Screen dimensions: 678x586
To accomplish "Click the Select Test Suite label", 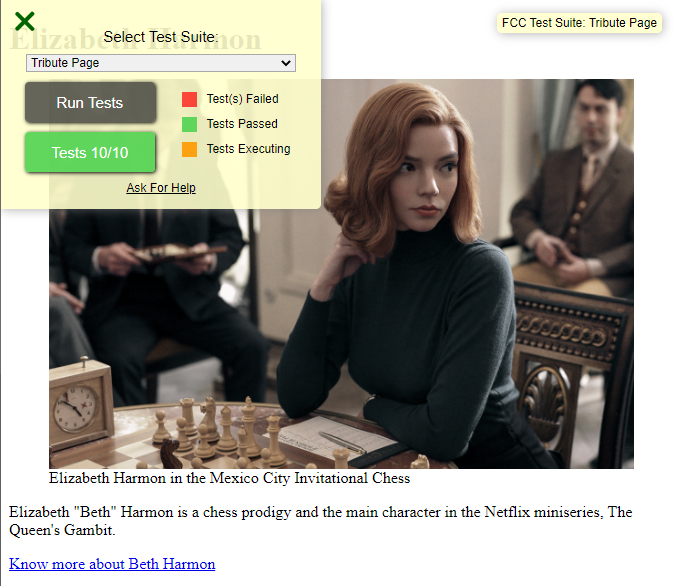I will coord(161,37).
